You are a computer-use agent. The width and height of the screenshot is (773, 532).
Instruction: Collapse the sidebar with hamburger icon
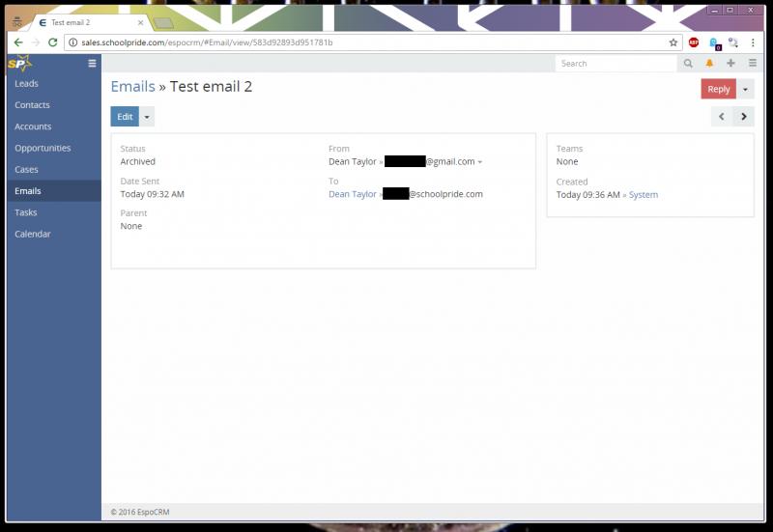click(92, 63)
